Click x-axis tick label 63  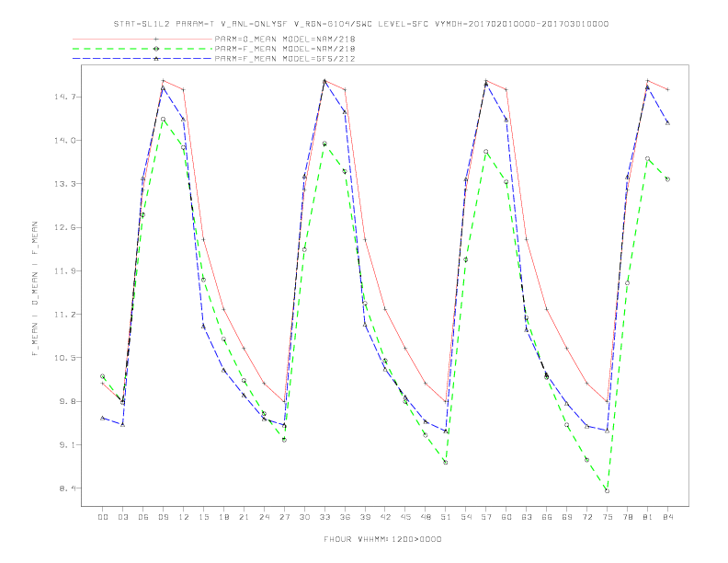click(x=527, y=517)
